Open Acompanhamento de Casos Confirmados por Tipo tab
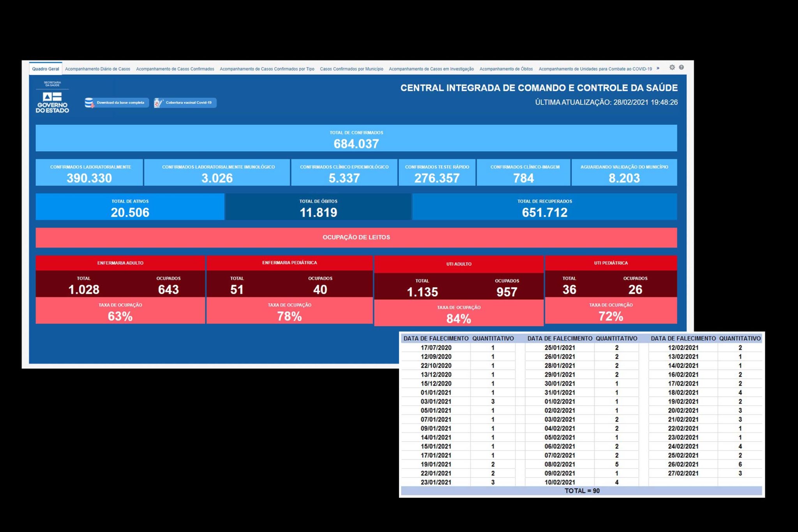Viewport: 798px width, 532px height. [267, 69]
